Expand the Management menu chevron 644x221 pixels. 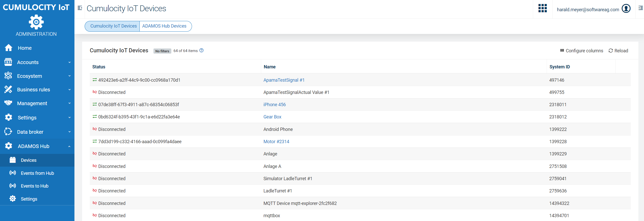point(69,103)
